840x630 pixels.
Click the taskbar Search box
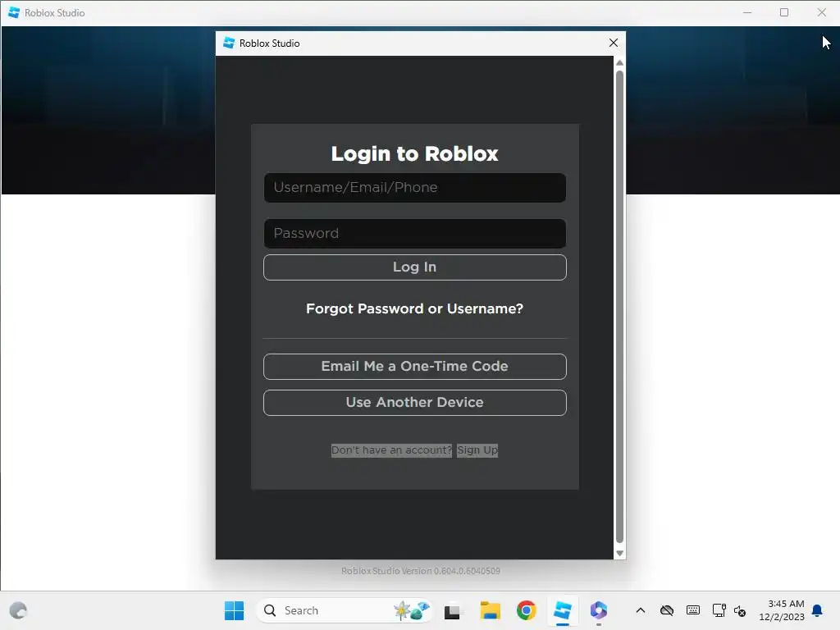coord(345,610)
